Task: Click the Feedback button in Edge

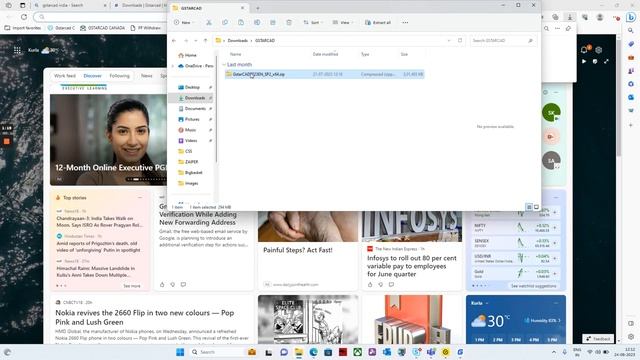Action: pos(598,339)
